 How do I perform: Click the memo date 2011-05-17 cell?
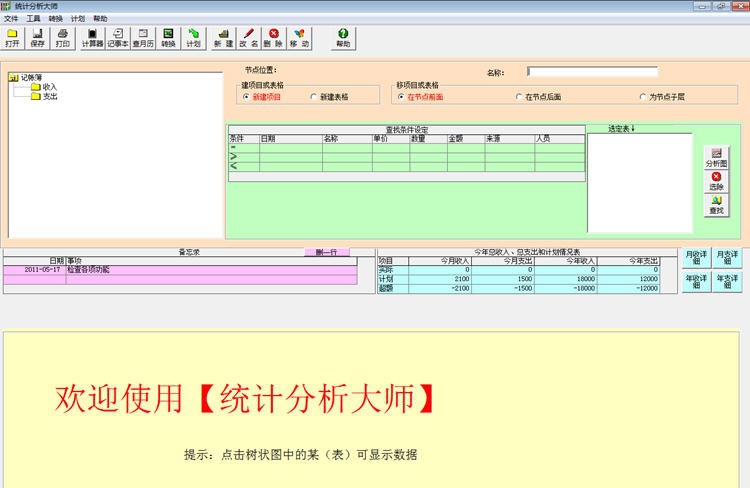click(x=35, y=270)
